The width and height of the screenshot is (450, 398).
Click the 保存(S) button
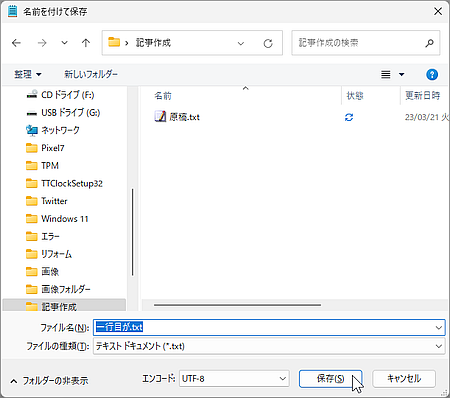[x=330, y=379]
